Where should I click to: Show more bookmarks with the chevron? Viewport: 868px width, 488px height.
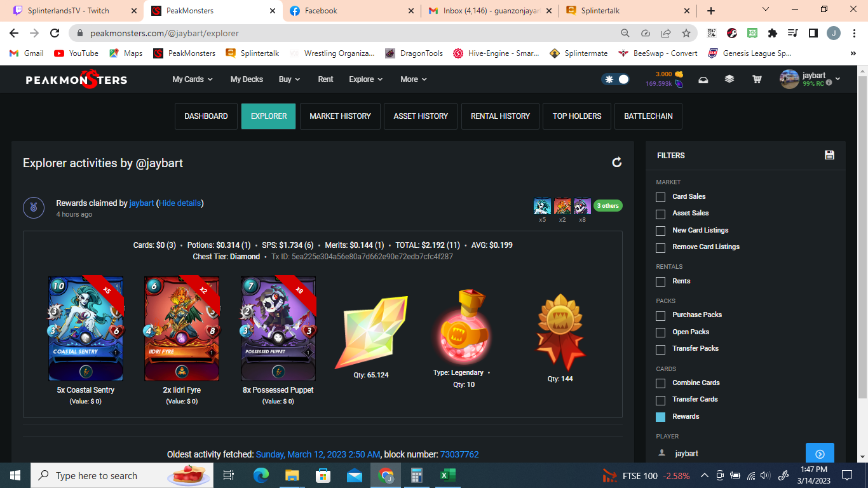[x=853, y=53]
